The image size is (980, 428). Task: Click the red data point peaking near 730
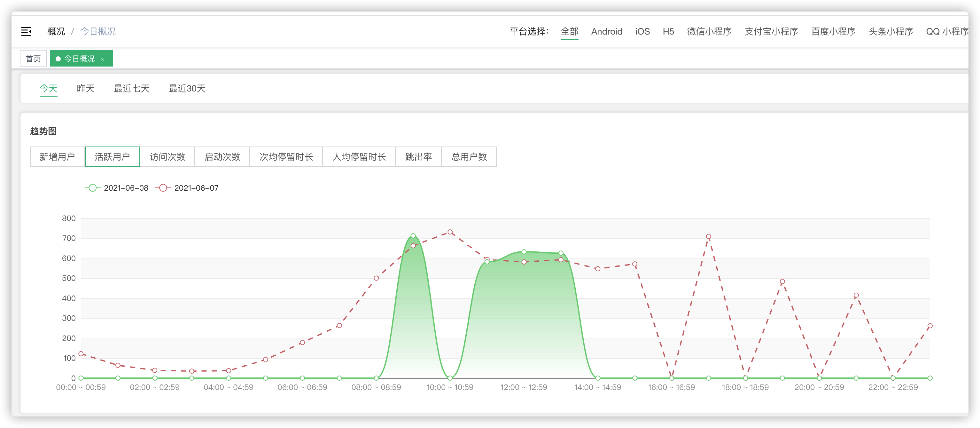tap(450, 232)
